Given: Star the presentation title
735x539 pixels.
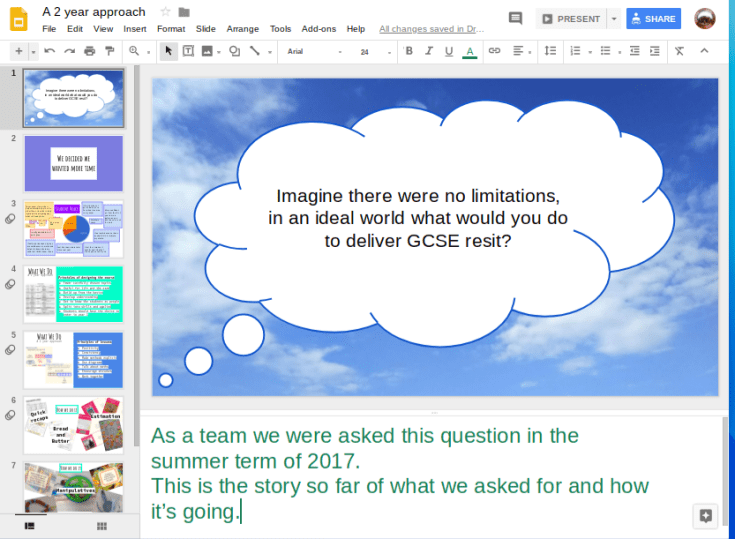Looking at the screenshot, I should pos(165,12).
